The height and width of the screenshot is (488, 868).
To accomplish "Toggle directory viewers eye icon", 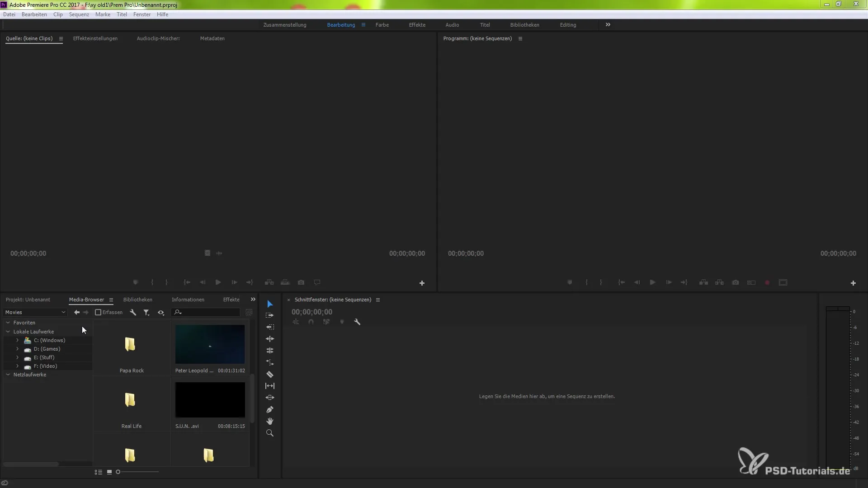I will [x=161, y=312].
